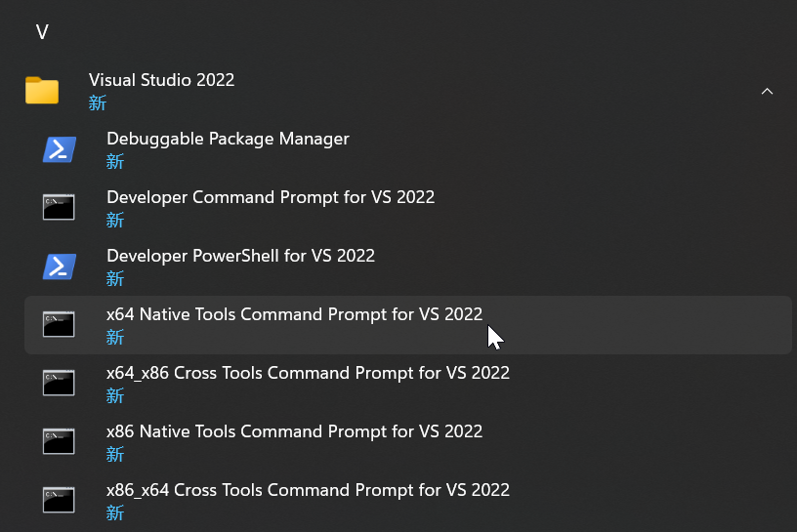Click the x64 Native Tools console icon

[59, 324]
